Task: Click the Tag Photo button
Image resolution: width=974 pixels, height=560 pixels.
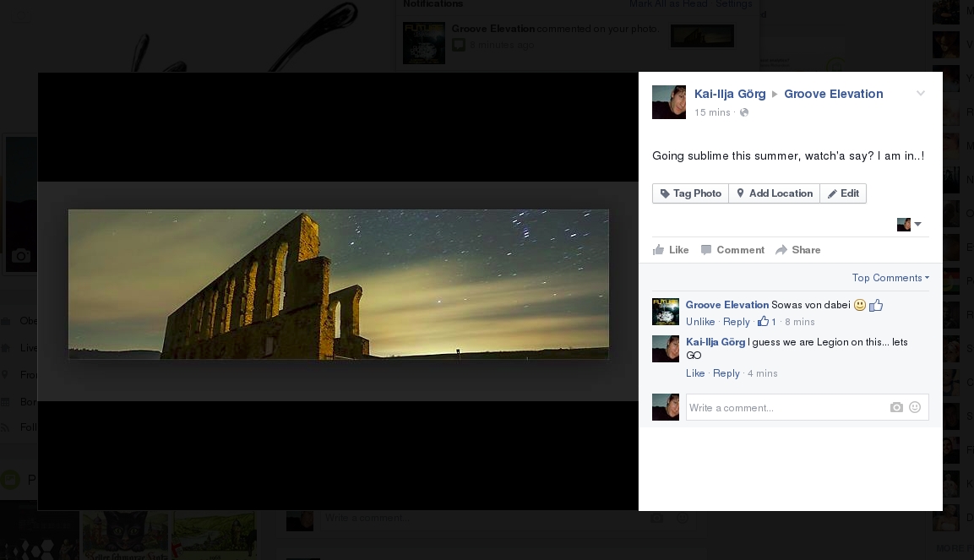Action: click(x=690, y=193)
